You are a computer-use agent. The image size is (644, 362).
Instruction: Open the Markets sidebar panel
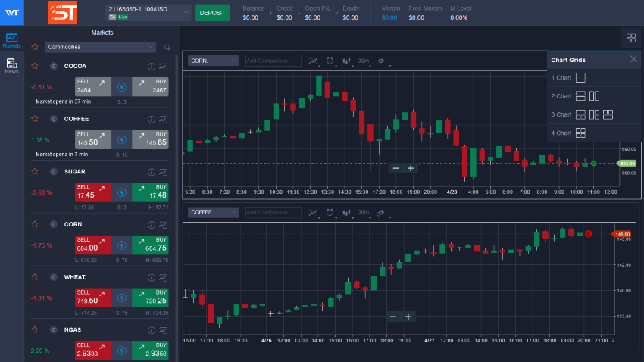point(11,41)
